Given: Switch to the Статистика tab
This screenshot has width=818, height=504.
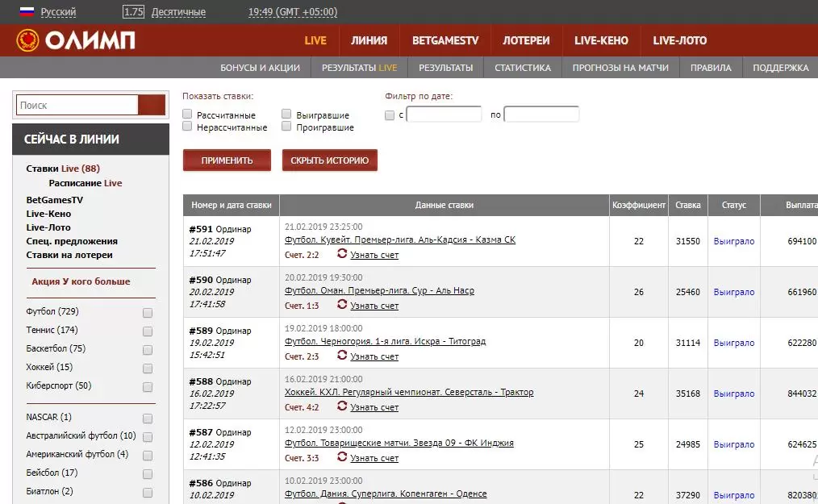Looking at the screenshot, I should click(523, 68).
